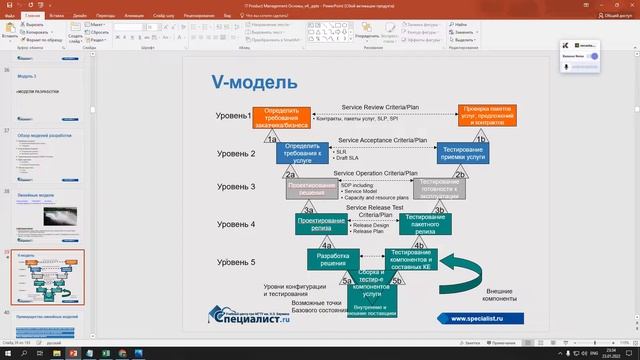
Task: Reset slide layout (Сбросить)
Action: click(x=97, y=32)
